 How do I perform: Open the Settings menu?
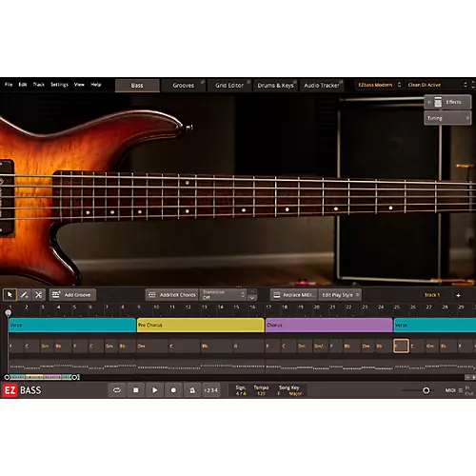[59, 85]
